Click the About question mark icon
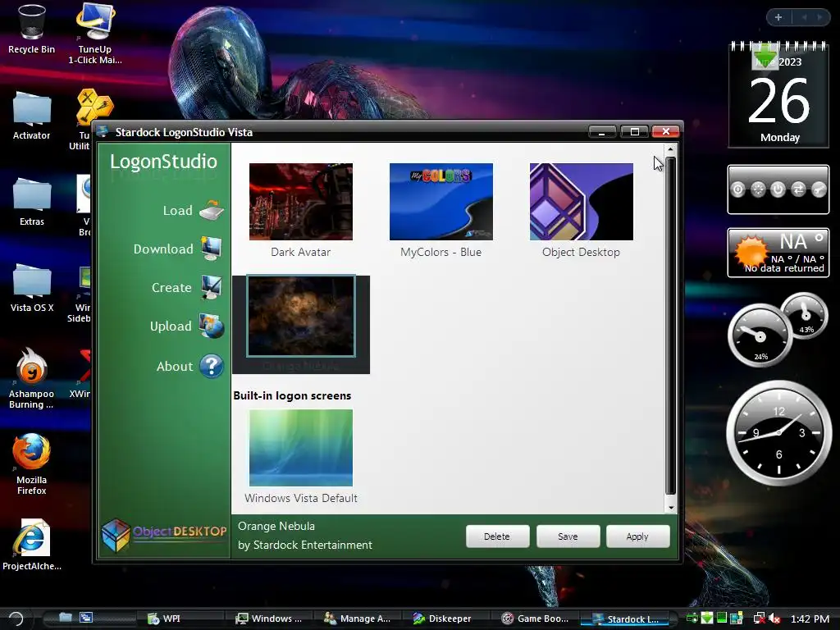Screen dimensions: 840x630 click(212, 367)
